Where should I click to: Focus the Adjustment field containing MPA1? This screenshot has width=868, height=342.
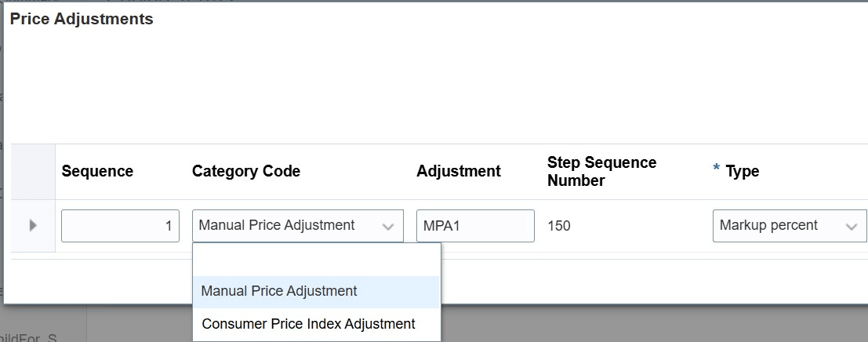click(x=475, y=226)
